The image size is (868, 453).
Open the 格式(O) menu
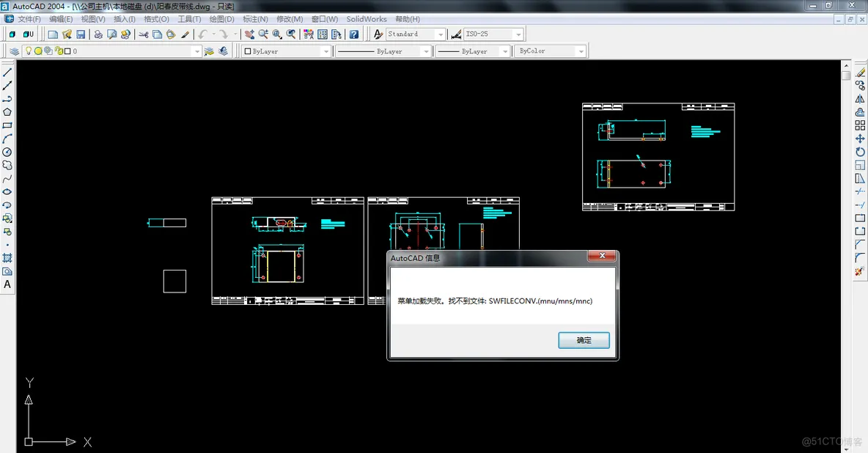[157, 19]
